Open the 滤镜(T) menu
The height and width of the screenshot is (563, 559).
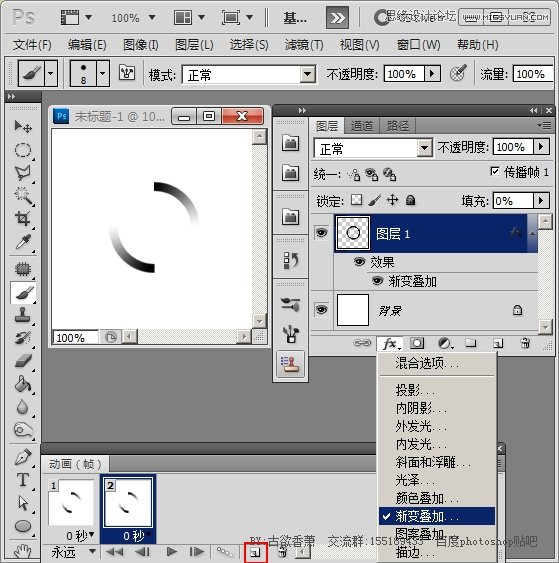coord(304,45)
